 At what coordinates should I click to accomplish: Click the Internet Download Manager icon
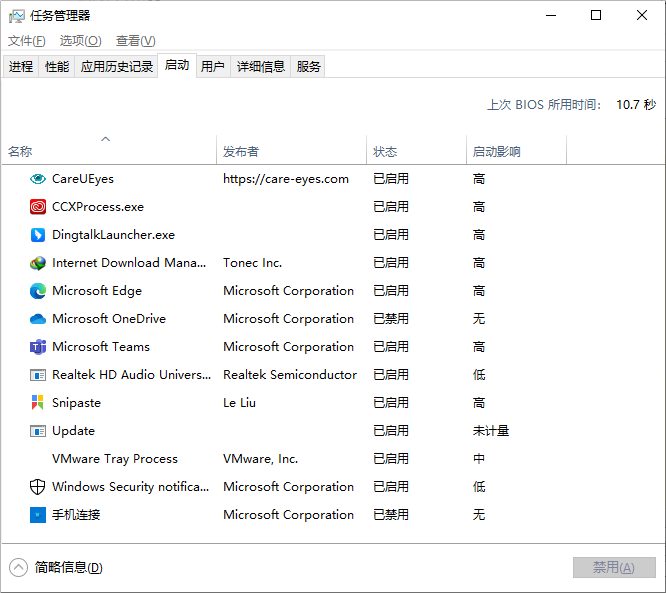click(38, 263)
